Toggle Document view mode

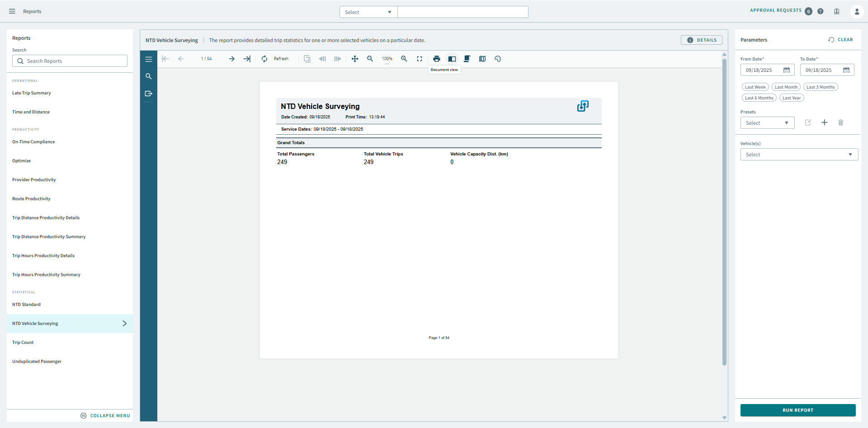(452, 59)
